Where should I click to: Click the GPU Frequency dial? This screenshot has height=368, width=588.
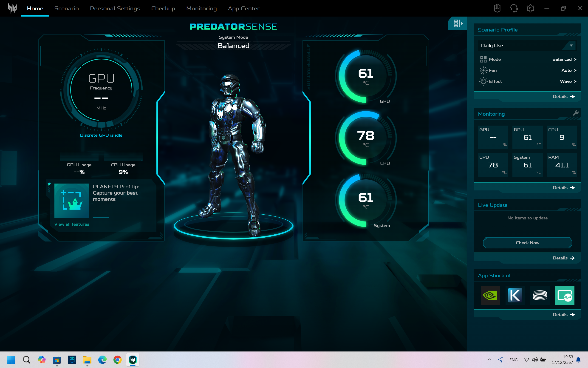(x=101, y=89)
